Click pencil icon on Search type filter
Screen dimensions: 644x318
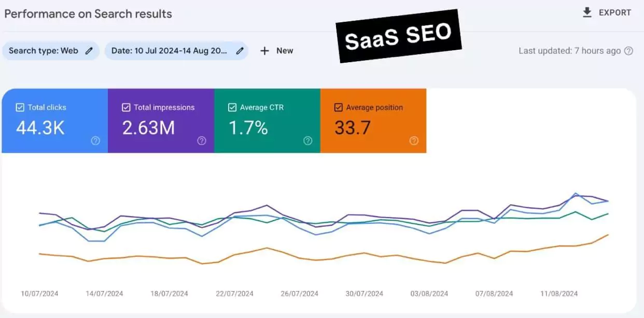click(x=89, y=51)
